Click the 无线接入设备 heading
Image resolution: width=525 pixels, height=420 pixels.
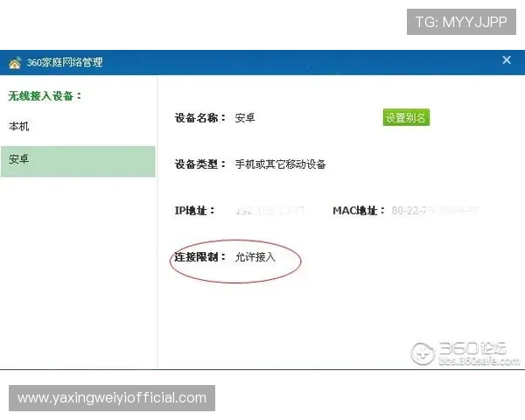(45, 96)
